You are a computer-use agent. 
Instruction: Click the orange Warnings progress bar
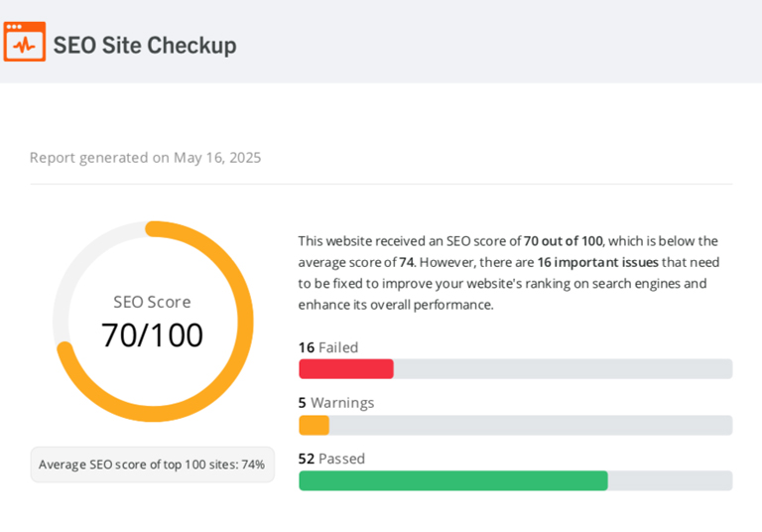point(314,425)
